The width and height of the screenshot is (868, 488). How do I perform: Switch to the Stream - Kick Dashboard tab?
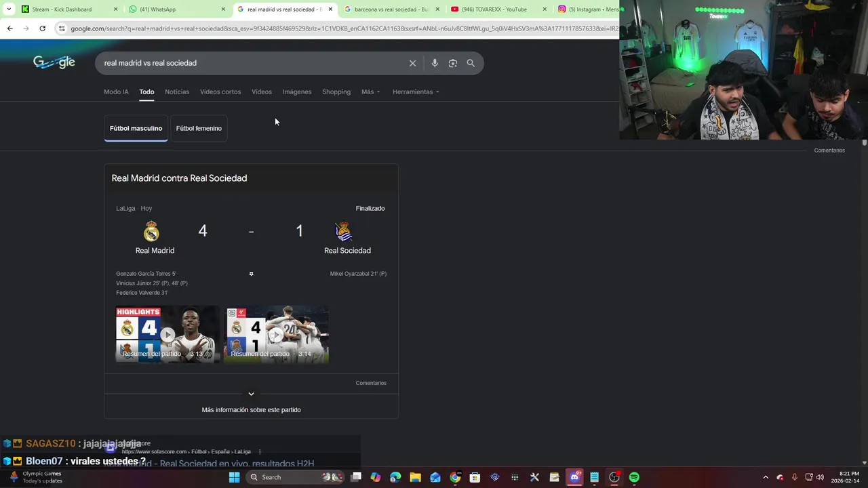coord(68,9)
